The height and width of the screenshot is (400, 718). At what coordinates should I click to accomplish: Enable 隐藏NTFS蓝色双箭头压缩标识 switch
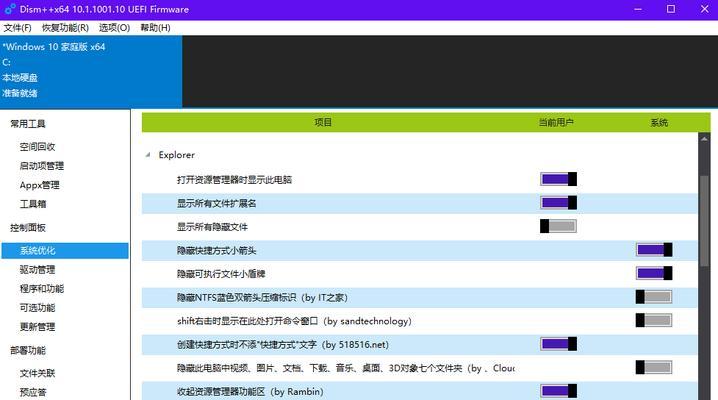654,297
